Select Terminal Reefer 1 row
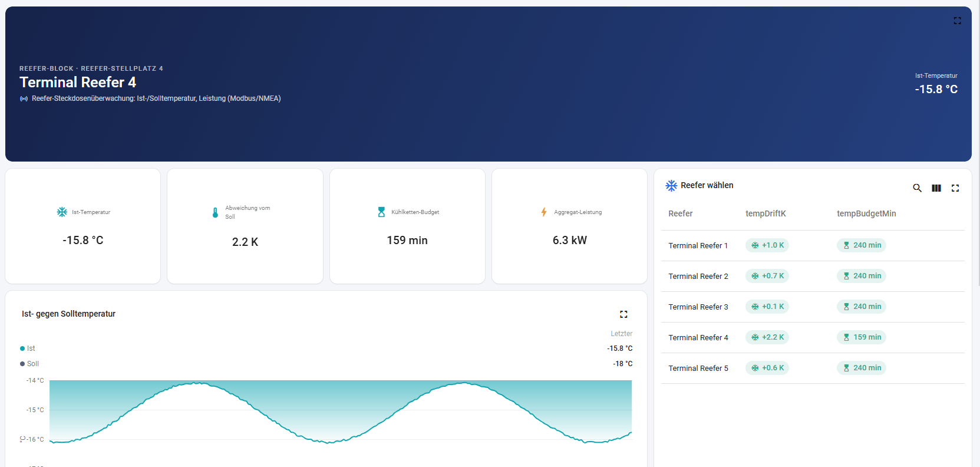Image resolution: width=980 pixels, height=467 pixels. (813, 245)
